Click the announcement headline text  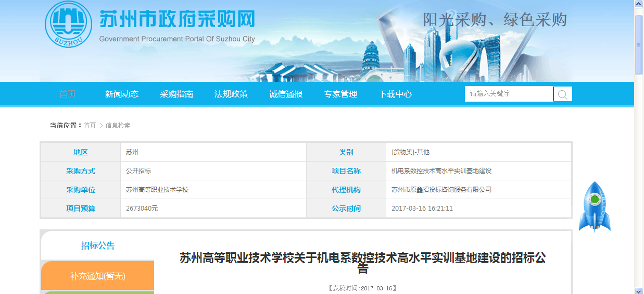point(363,263)
